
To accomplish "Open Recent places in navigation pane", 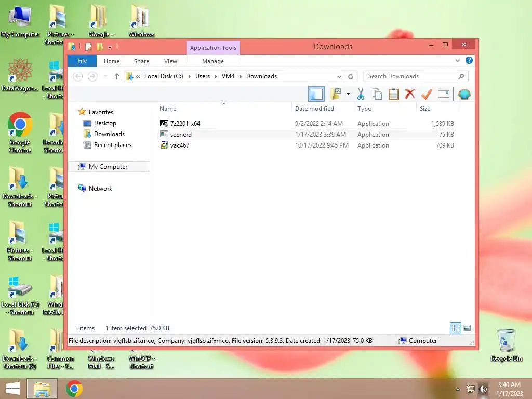I will (112, 145).
